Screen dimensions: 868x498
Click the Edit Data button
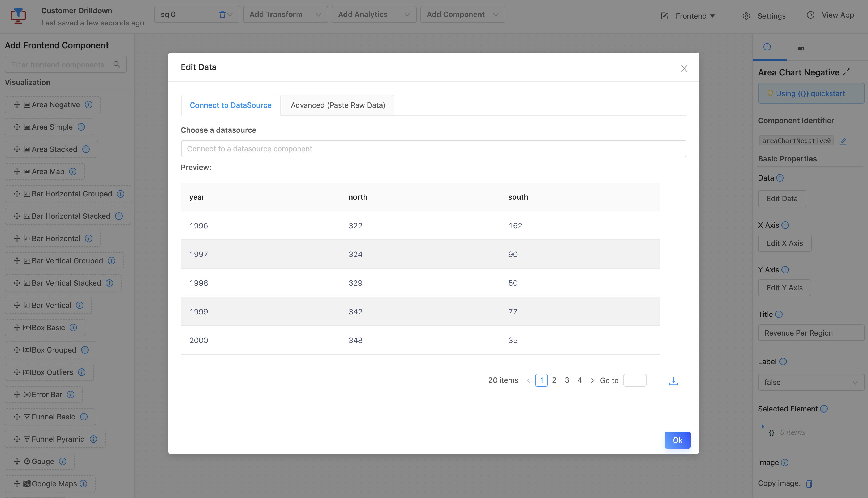(782, 198)
